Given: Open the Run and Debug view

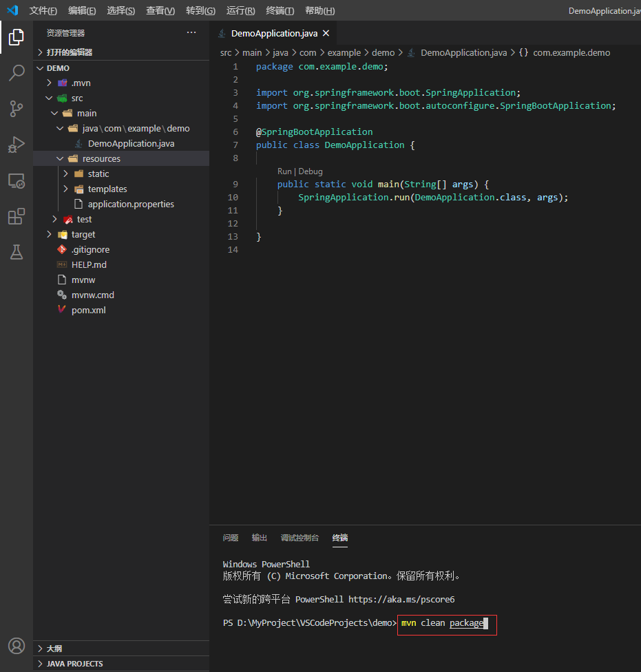Looking at the screenshot, I should coord(17,145).
